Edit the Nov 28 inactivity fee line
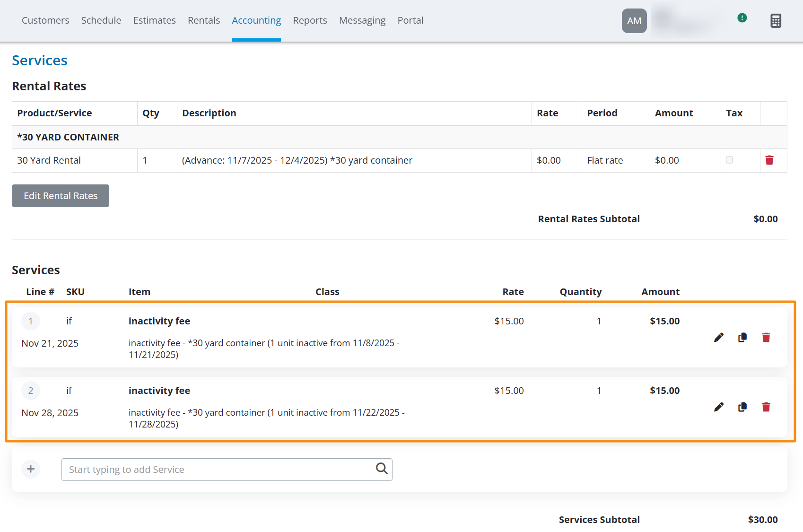The image size is (803, 532). point(719,407)
